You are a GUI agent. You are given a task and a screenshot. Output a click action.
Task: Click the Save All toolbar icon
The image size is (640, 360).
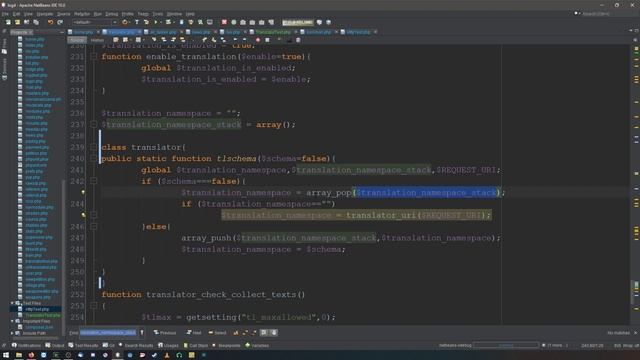(36, 22)
